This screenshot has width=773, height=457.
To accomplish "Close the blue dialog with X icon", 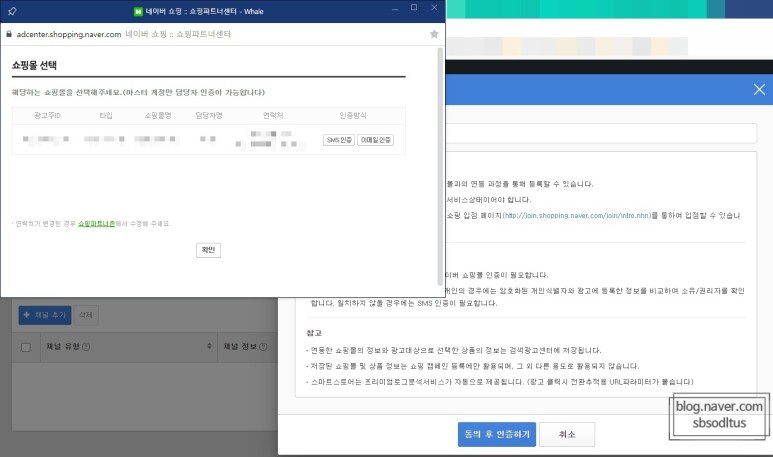I will point(759,89).
